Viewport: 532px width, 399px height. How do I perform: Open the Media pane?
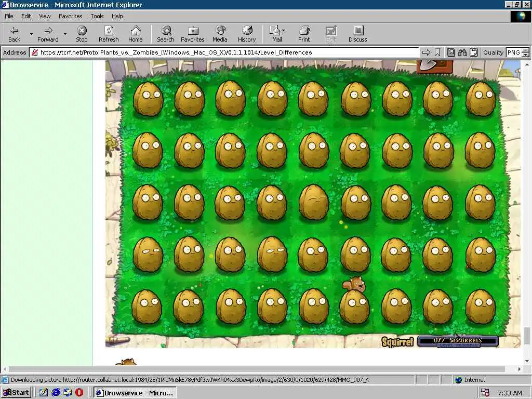tap(220, 34)
